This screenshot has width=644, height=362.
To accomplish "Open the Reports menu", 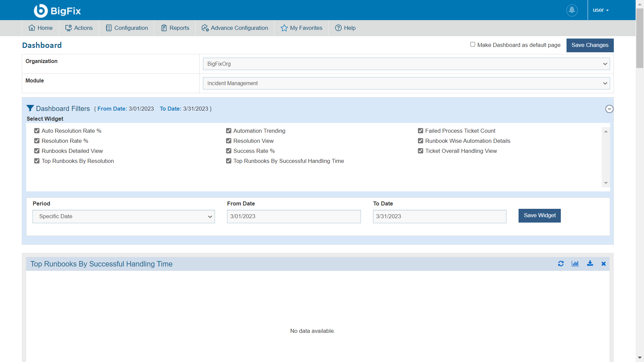I will [x=175, y=28].
